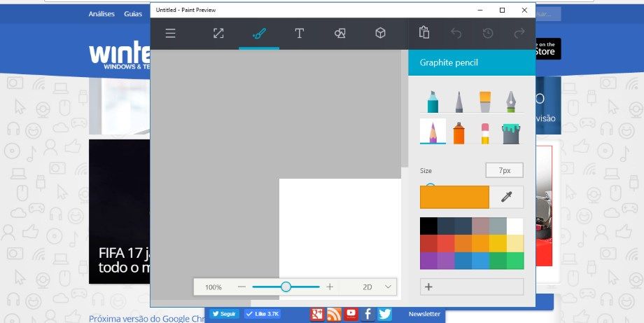The image size is (644, 323).
Task: Pick the Fill paint bucket tool
Action: click(511, 132)
